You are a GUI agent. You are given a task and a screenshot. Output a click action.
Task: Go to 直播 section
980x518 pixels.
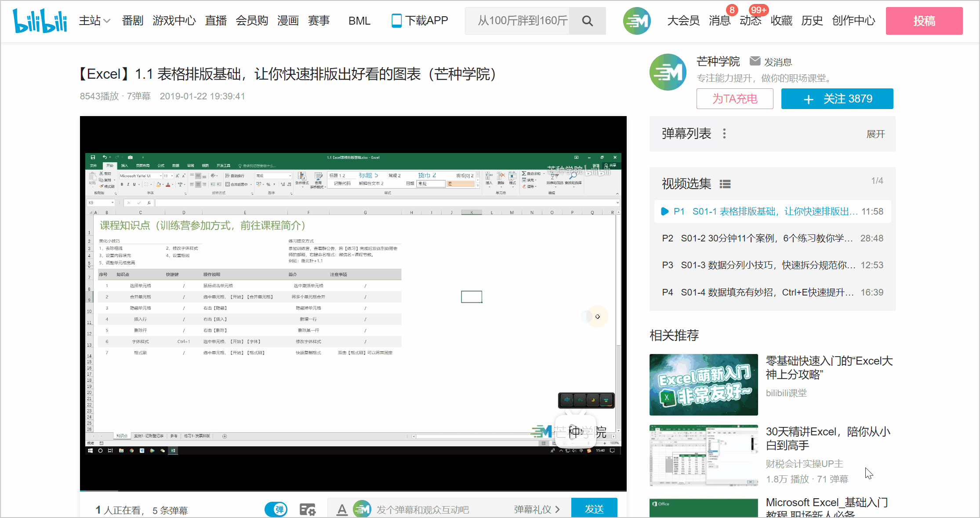216,21
